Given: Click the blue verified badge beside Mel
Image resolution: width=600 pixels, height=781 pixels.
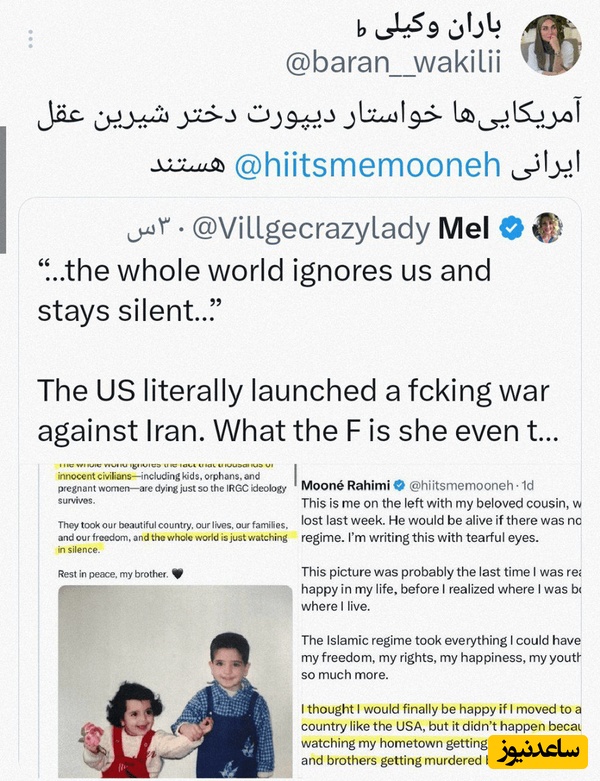Looking at the screenshot, I should [x=511, y=229].
